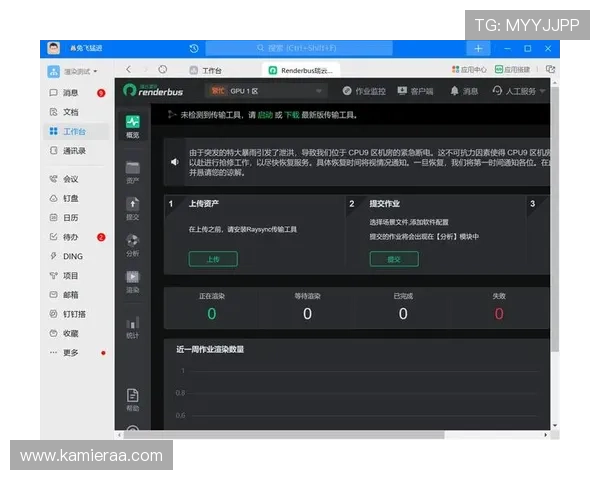Image resolution: width=600 pixels, height=480 pixels.
Task: Click the horizontal scrollbar at the bottom
Action: [x=283, y=435]
